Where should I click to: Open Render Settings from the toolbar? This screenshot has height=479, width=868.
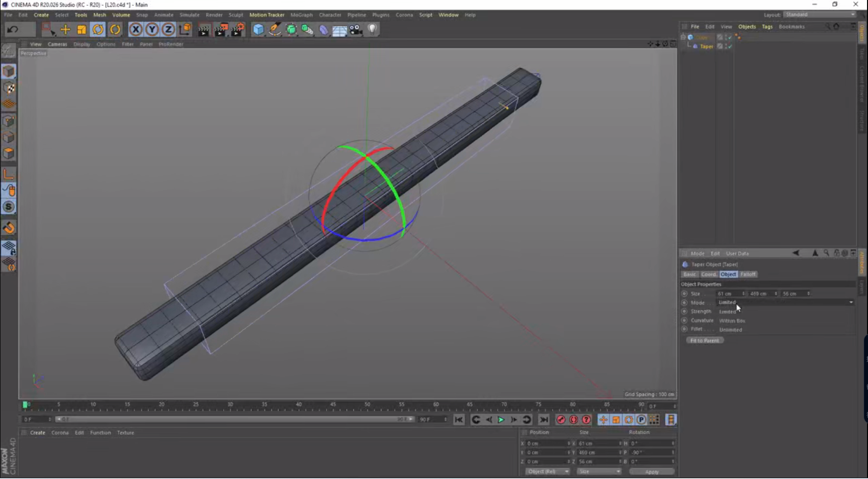tap(237, 30)
